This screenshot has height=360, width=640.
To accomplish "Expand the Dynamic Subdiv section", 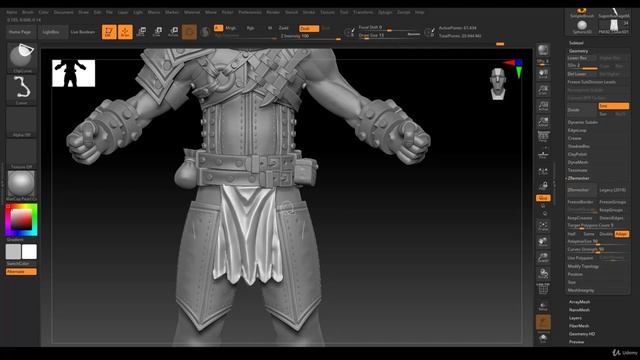I will 582,122.
